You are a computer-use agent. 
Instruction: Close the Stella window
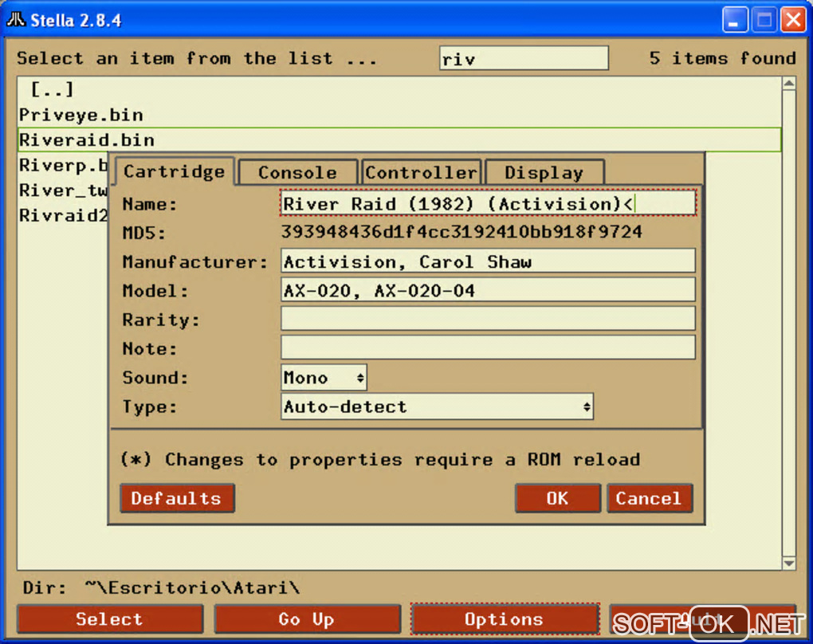point(793,20)
